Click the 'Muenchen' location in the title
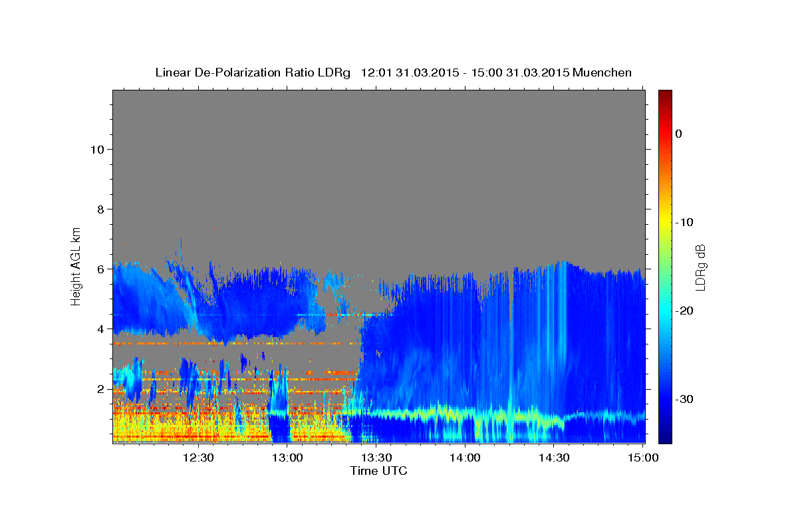Image resolution: width=798 pixels, height=532 pixels. pos(602,72)
